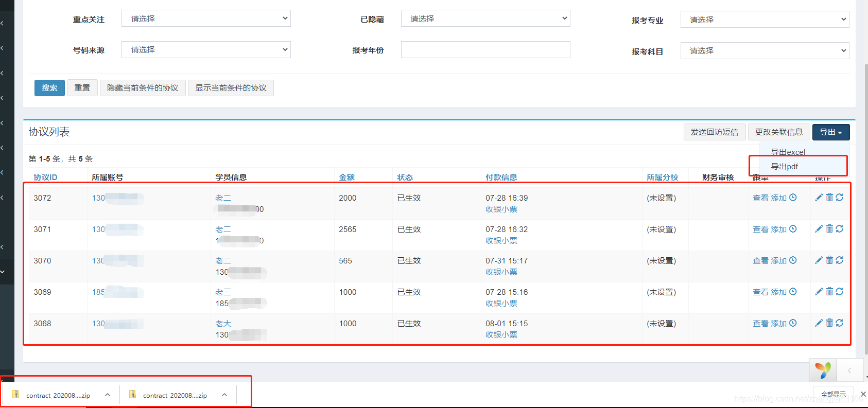Sort table by 状态 column
Screen dimensions: 868x408
(x=405, y=177)
